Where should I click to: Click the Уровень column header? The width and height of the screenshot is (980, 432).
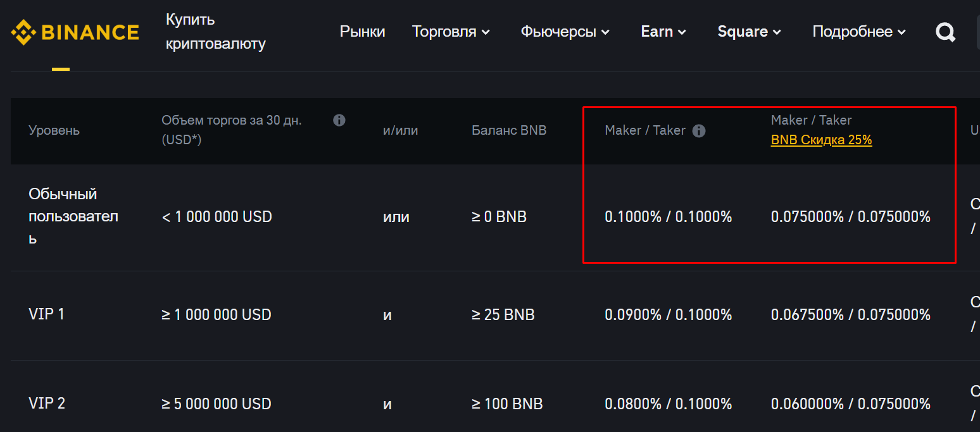pos(54,130)
